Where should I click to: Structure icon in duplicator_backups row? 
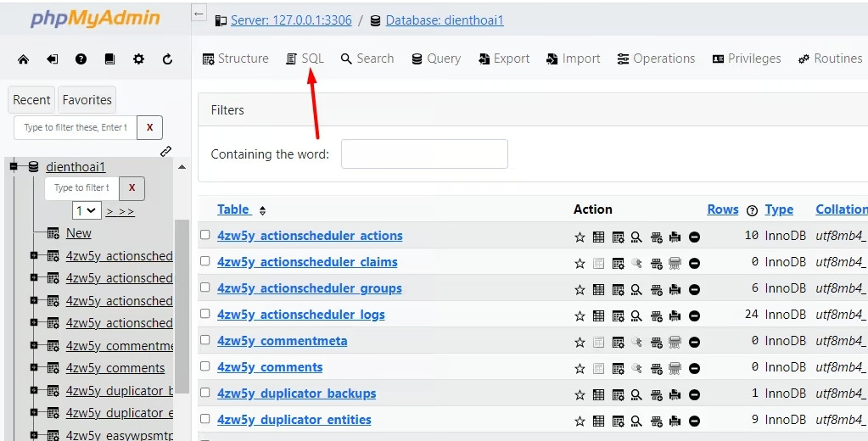(x=618, y=394)
